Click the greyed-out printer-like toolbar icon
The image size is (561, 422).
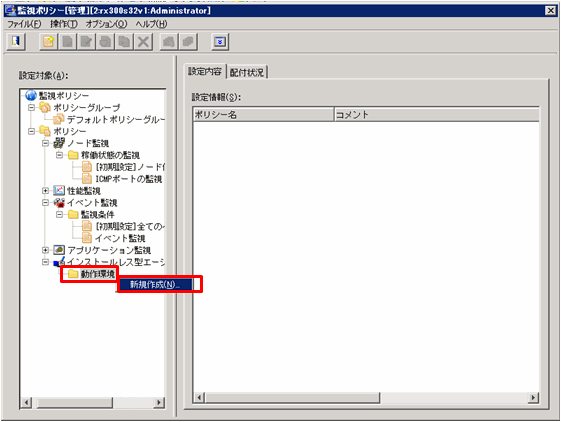[105, 42]
